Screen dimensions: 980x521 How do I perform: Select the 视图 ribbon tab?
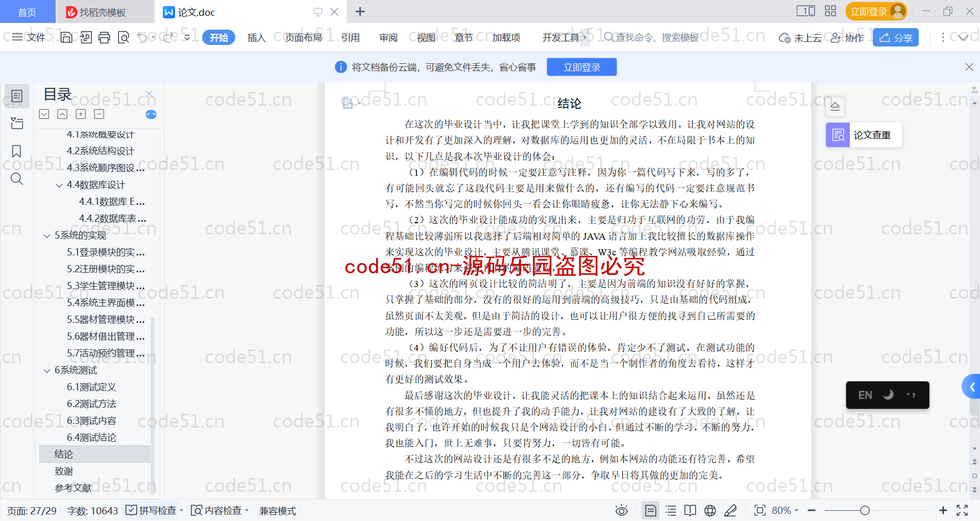click(x=426, y=37)
